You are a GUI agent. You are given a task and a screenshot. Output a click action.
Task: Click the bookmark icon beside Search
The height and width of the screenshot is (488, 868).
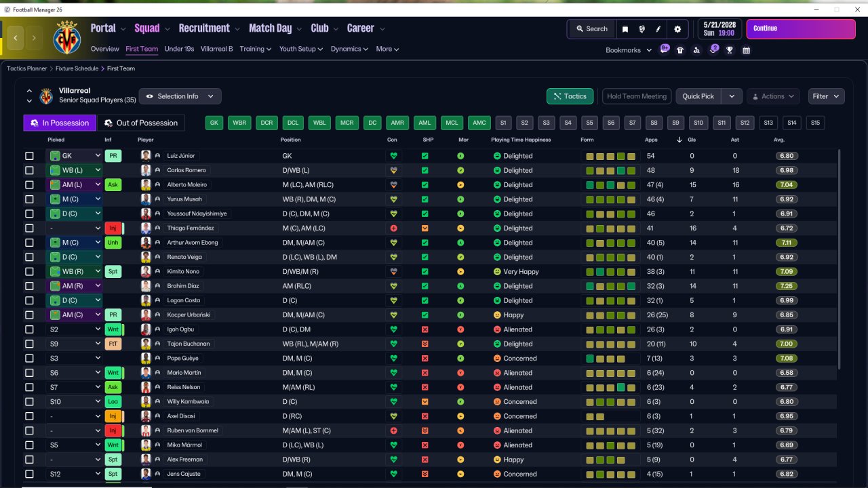click(625, 29)
